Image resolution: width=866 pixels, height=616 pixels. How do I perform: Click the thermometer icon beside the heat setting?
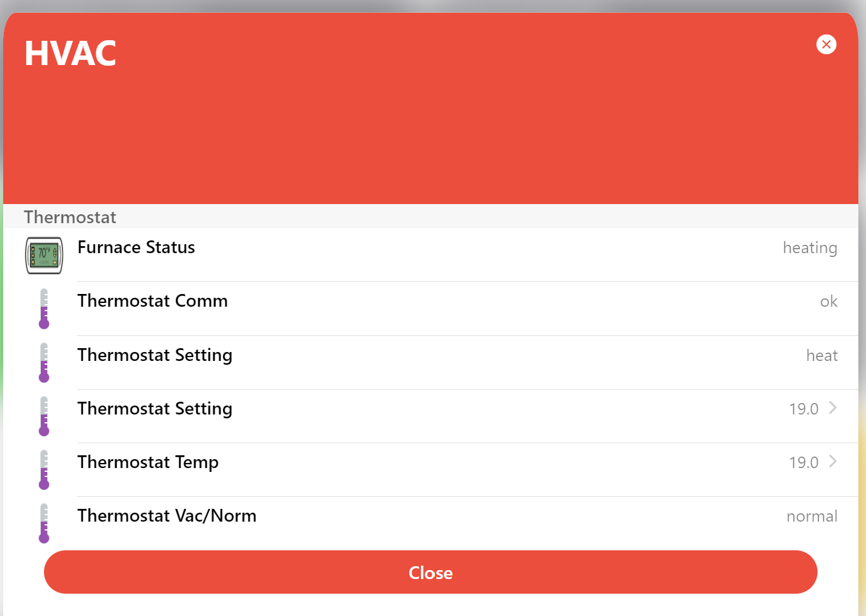pos(44,363)
